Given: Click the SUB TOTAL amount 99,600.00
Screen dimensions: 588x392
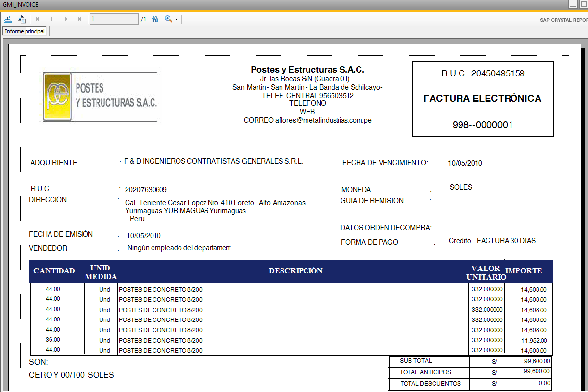Looking at the screenshot, I should [537, 361].
